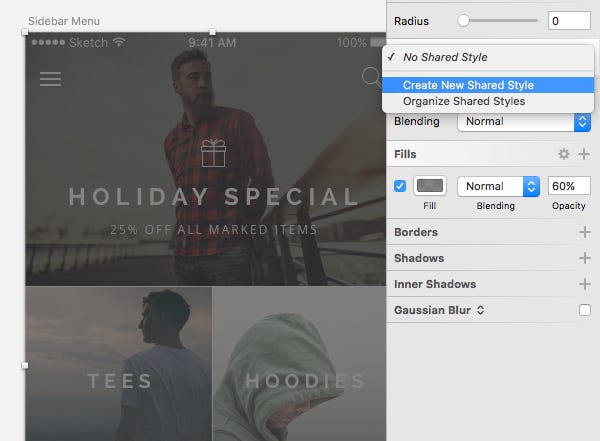The width and height of the screenshot is (600, 441).
Task: Click the search magnifier icon in the mockup
Action: [372, 77]
